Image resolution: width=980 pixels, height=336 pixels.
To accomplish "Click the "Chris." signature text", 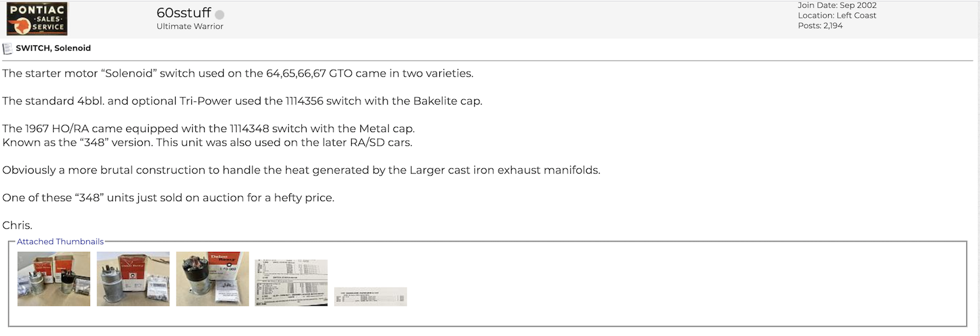I will 17,226.
